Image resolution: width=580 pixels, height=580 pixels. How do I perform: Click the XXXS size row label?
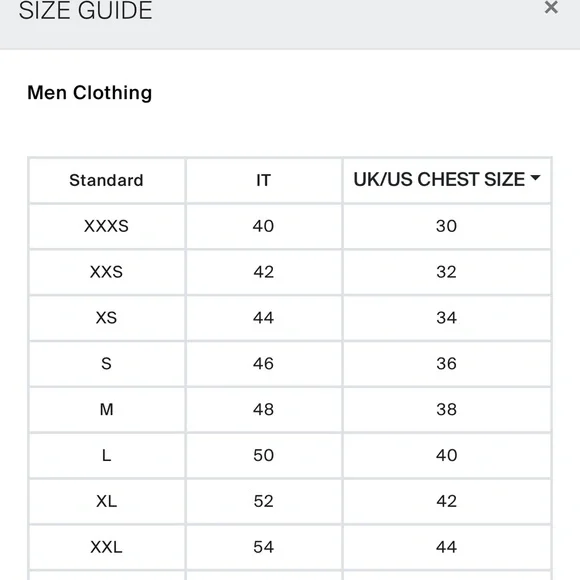click(x=107, y=226)
